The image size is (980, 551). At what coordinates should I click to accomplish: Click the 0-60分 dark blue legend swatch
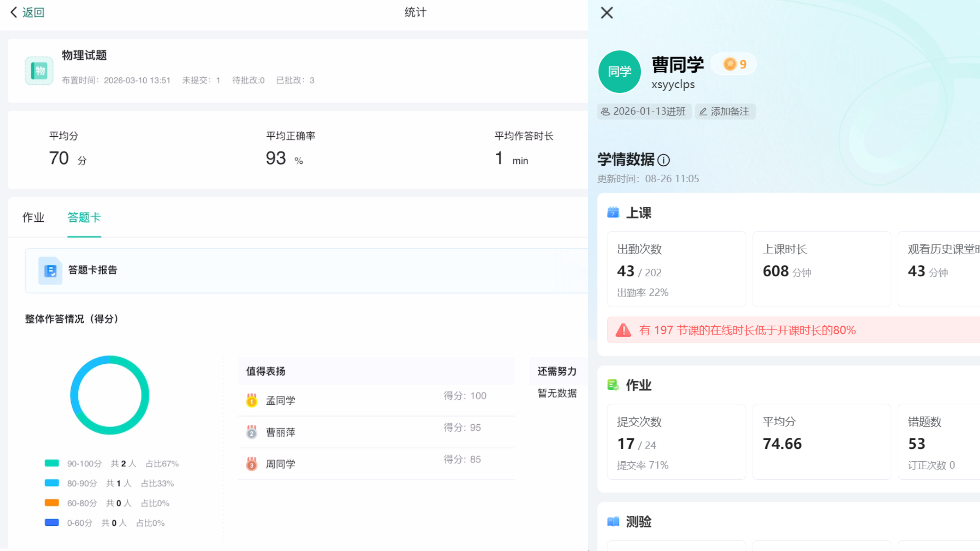click(52, 522)
